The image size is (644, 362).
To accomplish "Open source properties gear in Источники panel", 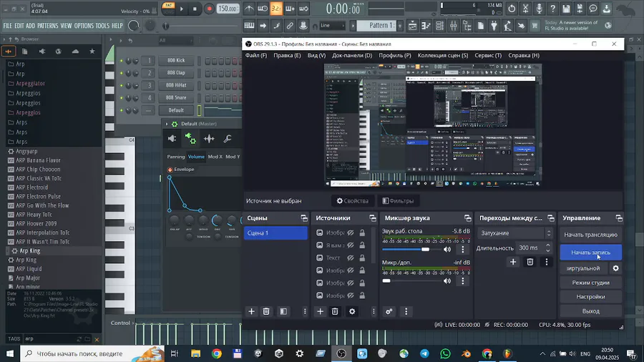I will [352, 311].
